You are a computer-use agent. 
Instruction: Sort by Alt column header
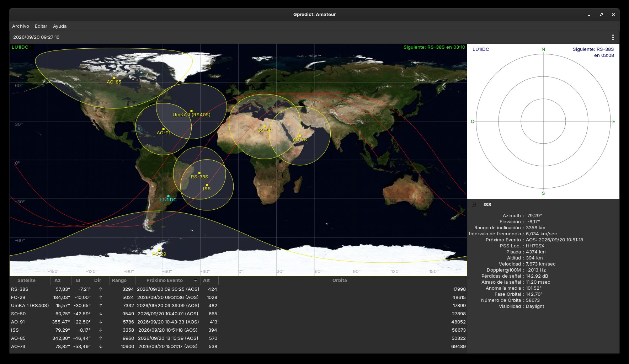[209, 280]
